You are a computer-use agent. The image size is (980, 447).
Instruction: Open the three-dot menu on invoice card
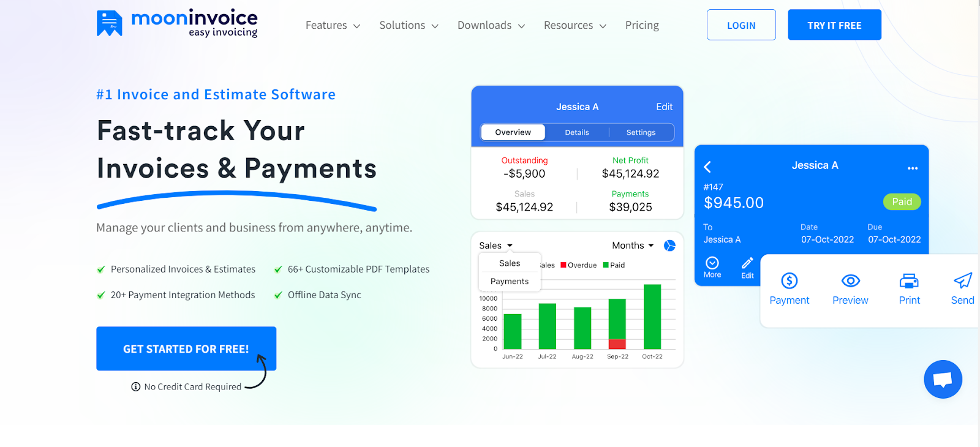pyautogui.click(x=913, y=168)
